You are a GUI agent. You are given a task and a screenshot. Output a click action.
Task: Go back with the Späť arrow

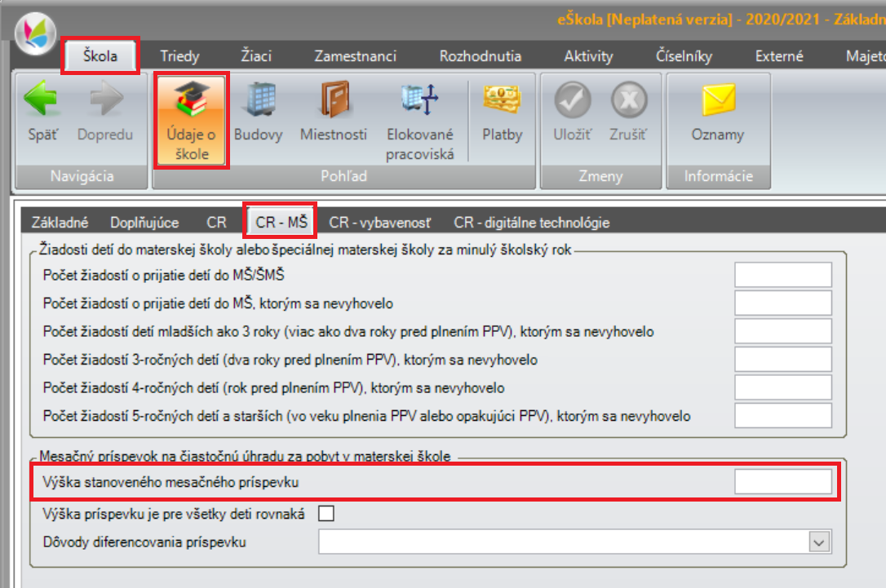(42, 111)
